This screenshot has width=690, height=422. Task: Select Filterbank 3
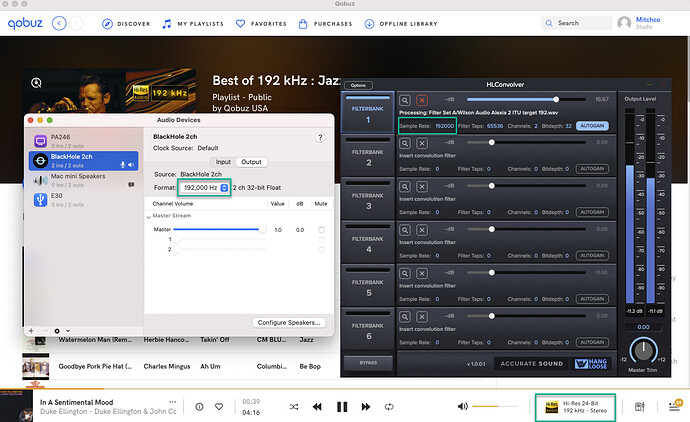pos(368,200)
